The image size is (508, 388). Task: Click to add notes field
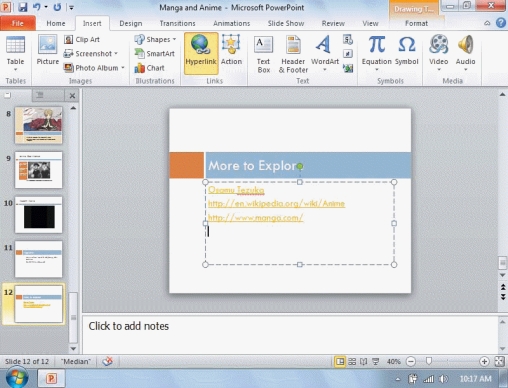290,334
